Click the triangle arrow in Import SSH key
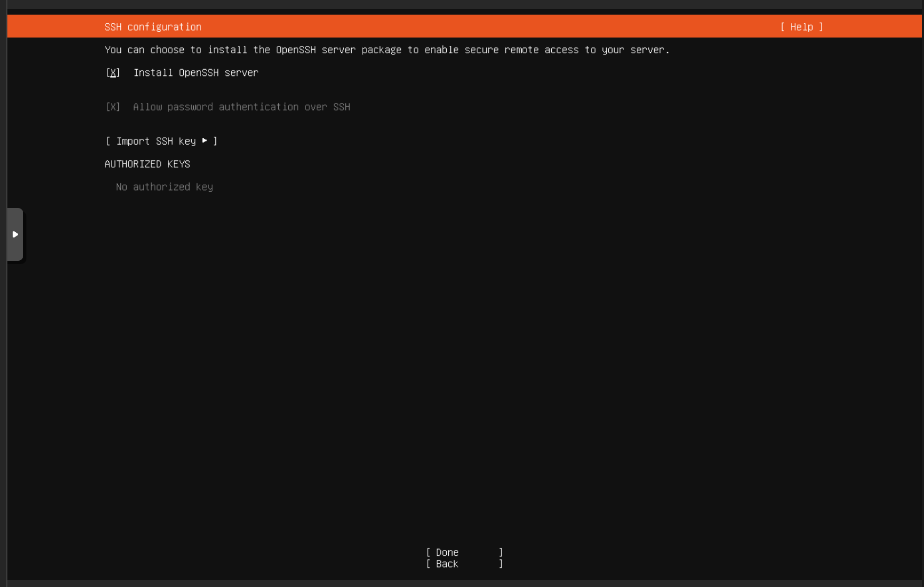This screenshot has height=587, width=924. [205, 140]
